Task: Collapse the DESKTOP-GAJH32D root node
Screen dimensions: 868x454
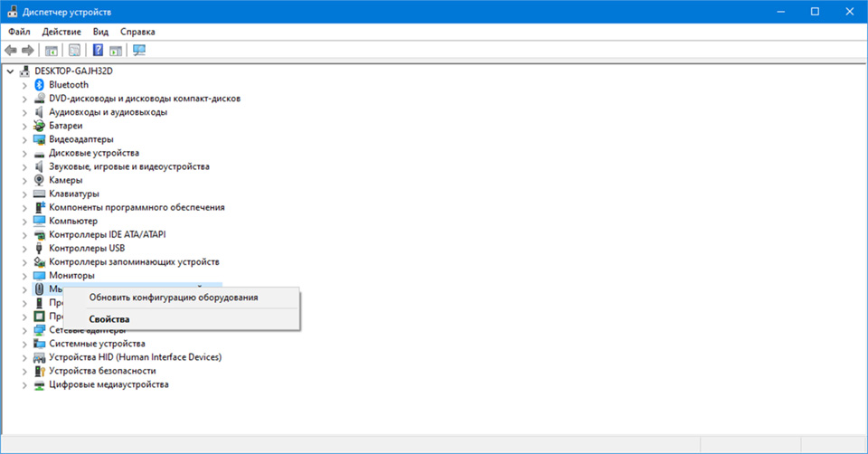Action: click(10, 71)
